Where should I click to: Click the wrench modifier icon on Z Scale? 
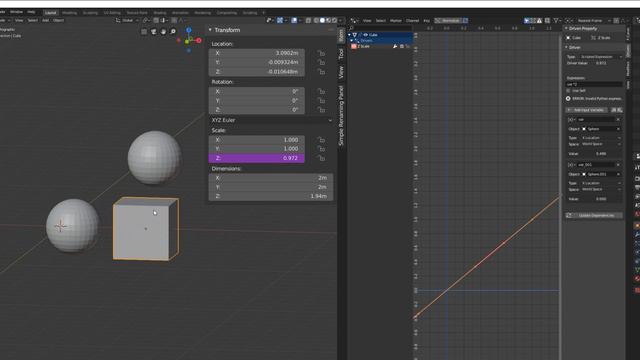tap(395, 47)
